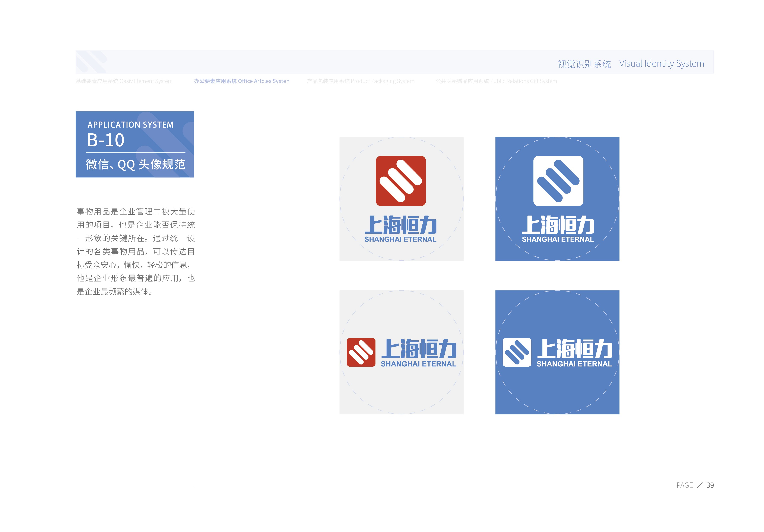
Task: Go to 产品包装应用系统 Product Packaging System tab
Action: coord(361,81)
